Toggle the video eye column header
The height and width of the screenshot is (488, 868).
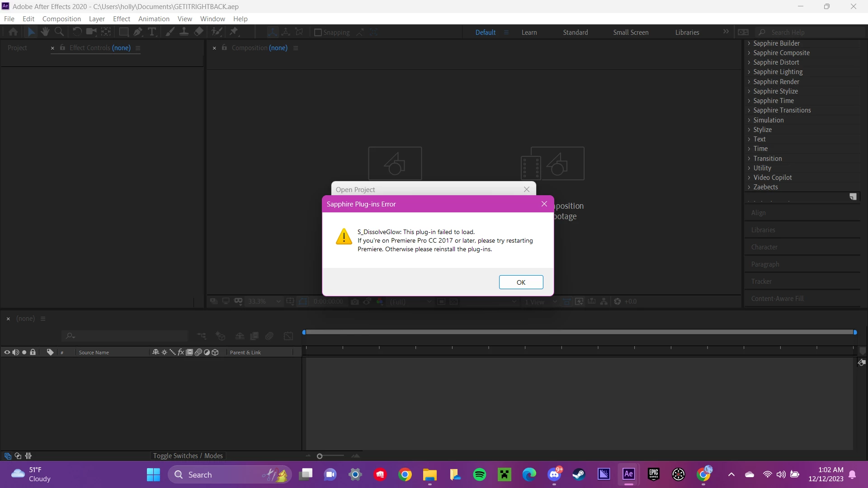coord(7,352)
